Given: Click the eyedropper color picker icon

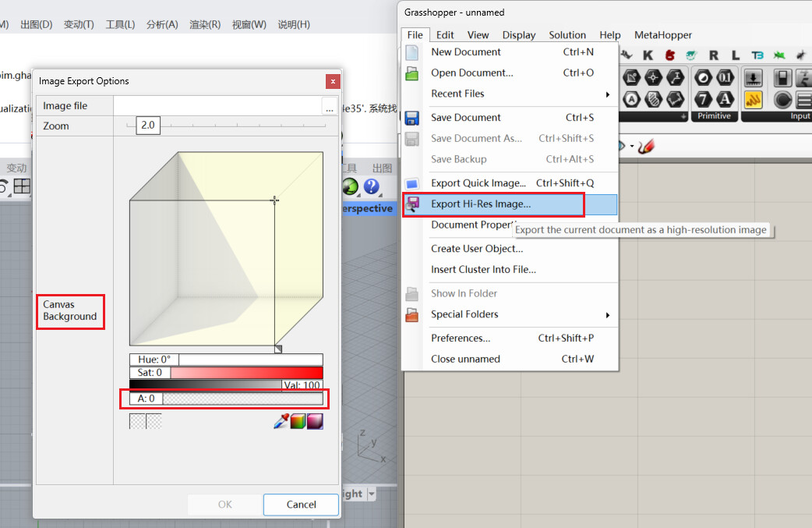Looking at the screenshot, I should [281, 422].
